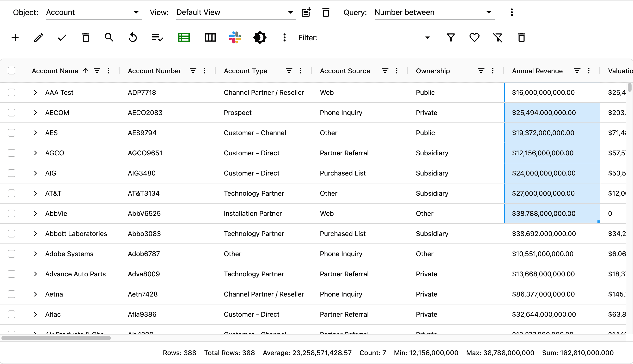Open the Query Number between dropdown
The height and width of the screenshot is (364, 633).
pos(434,12)
